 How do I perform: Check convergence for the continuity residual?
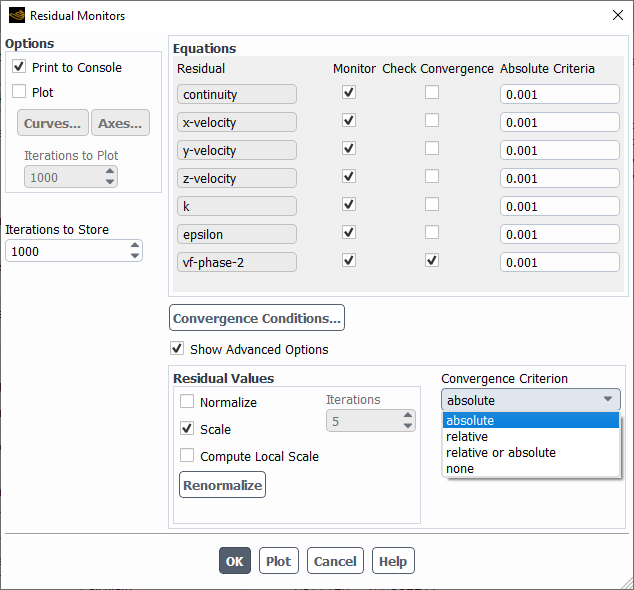[x=431, y=93]
